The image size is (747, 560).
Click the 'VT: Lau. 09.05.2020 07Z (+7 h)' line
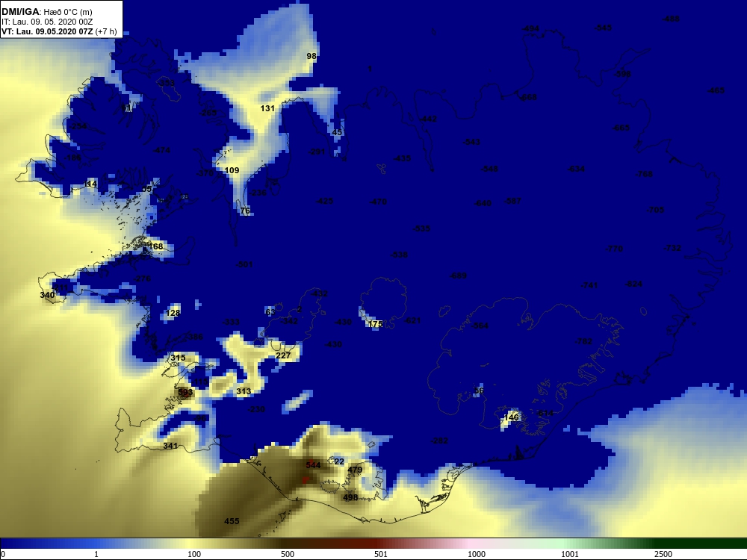(59, 31)
